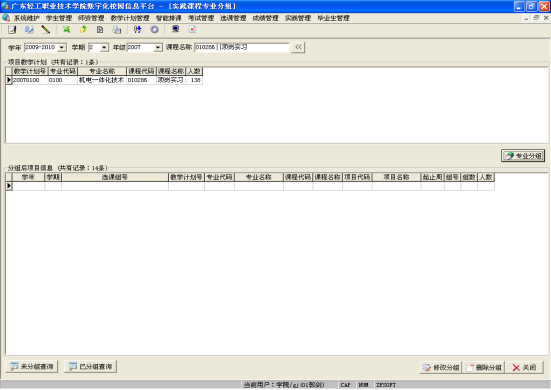
Task: Click the single page document icon
Action: 100,30
